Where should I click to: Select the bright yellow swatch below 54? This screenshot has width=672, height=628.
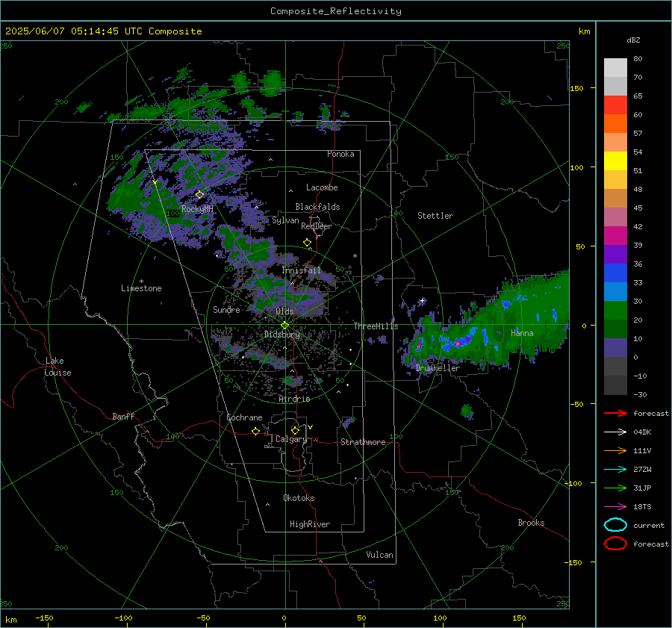[615, 161]
